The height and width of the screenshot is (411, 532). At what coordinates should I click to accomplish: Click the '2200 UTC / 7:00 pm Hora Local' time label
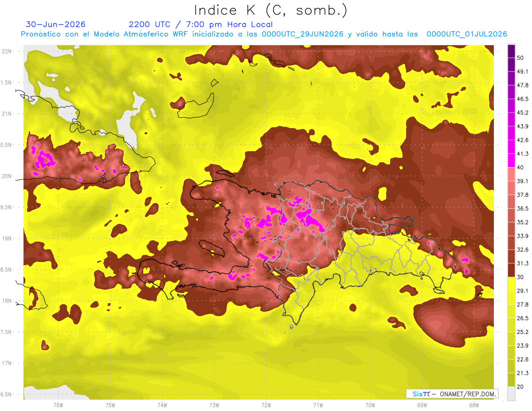tap(201, 24)
